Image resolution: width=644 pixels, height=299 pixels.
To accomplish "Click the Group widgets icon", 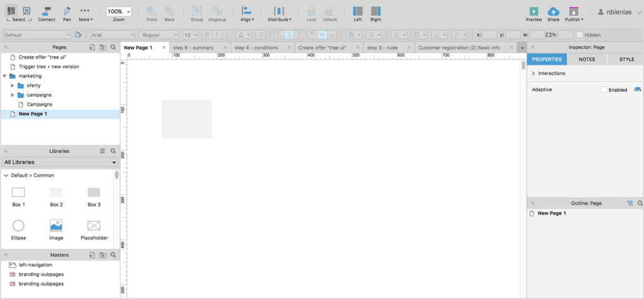I will 197,14.
